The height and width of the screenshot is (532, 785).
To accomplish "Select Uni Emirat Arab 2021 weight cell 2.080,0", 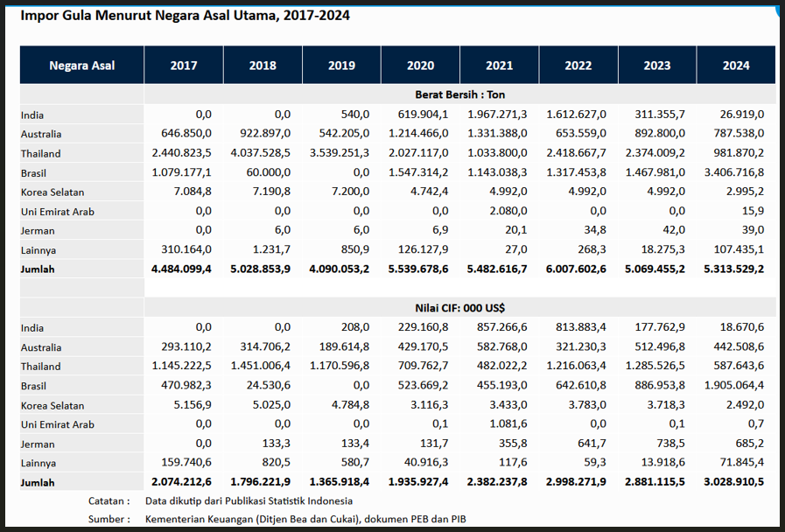I will click(x=508, y=211).
